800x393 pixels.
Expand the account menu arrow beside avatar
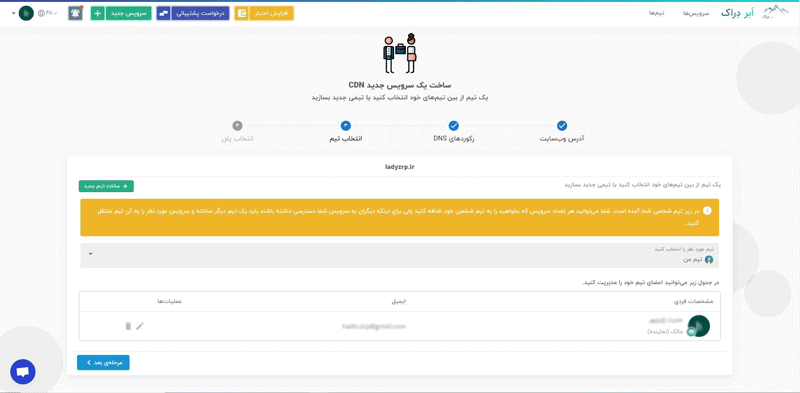pos(13,13)
